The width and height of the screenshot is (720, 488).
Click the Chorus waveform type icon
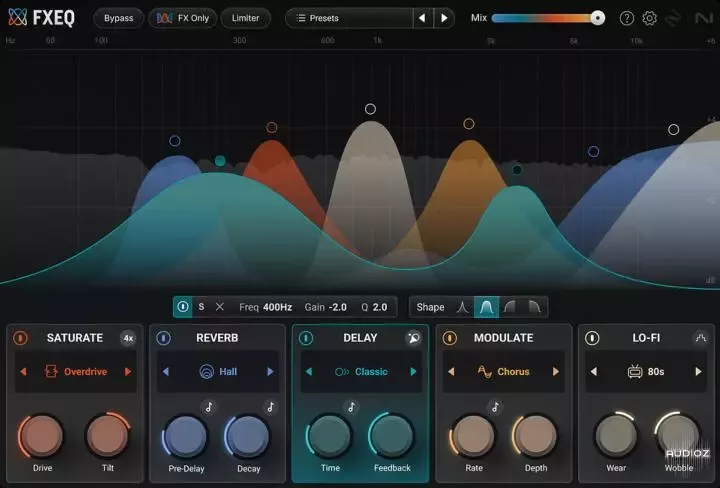click(484, 371)
